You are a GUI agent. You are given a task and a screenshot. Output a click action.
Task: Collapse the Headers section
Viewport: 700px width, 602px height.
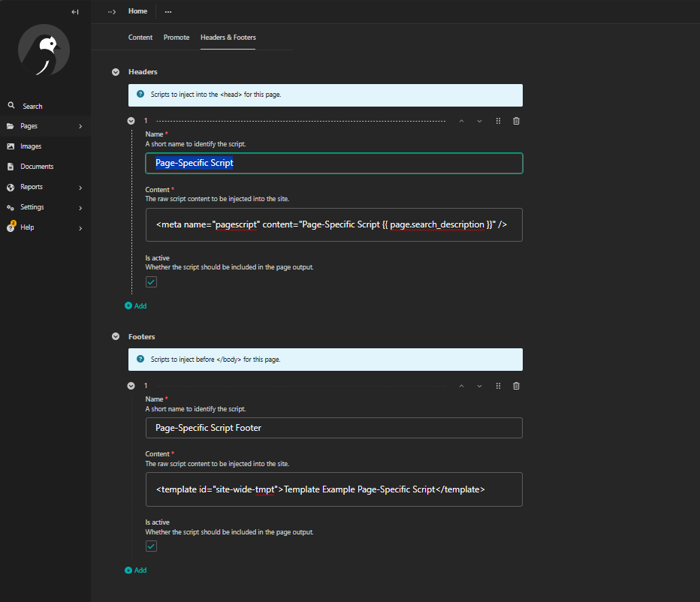115,71
